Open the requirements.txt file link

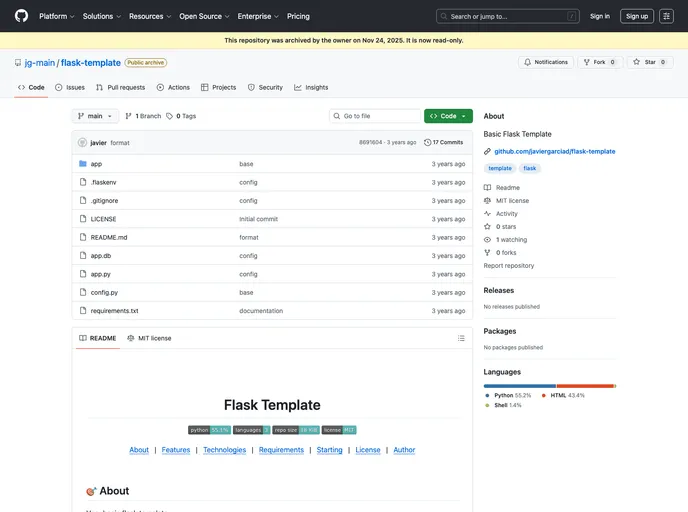click(114, 311)
